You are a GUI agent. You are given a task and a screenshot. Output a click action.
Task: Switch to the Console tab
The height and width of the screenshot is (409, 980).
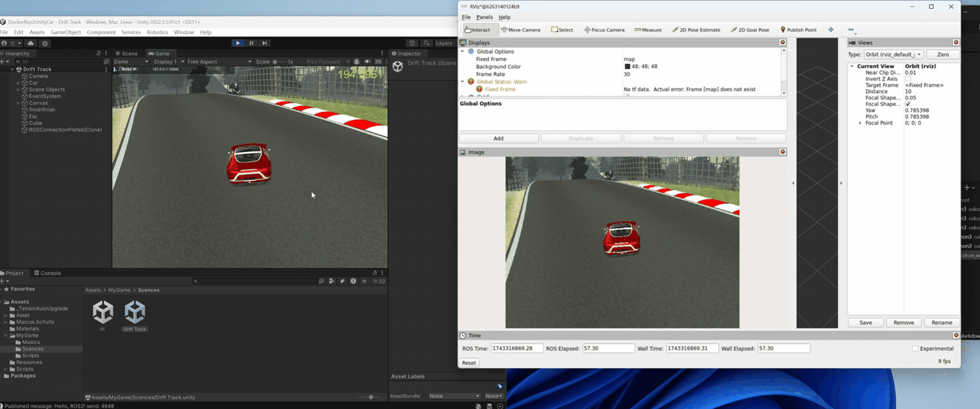[x=48, y=273]
